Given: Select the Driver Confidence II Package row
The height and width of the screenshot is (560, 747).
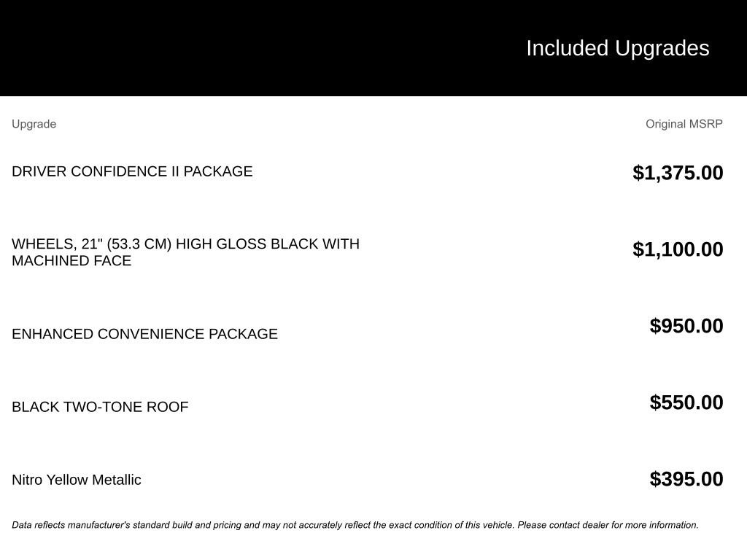Looking at the screenshot, I should pos(132,171).
